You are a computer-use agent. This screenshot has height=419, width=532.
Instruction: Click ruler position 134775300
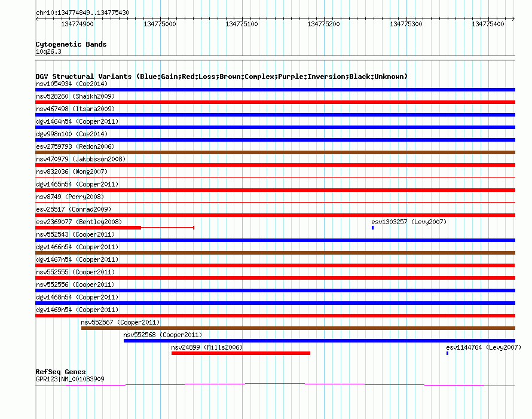406,24
